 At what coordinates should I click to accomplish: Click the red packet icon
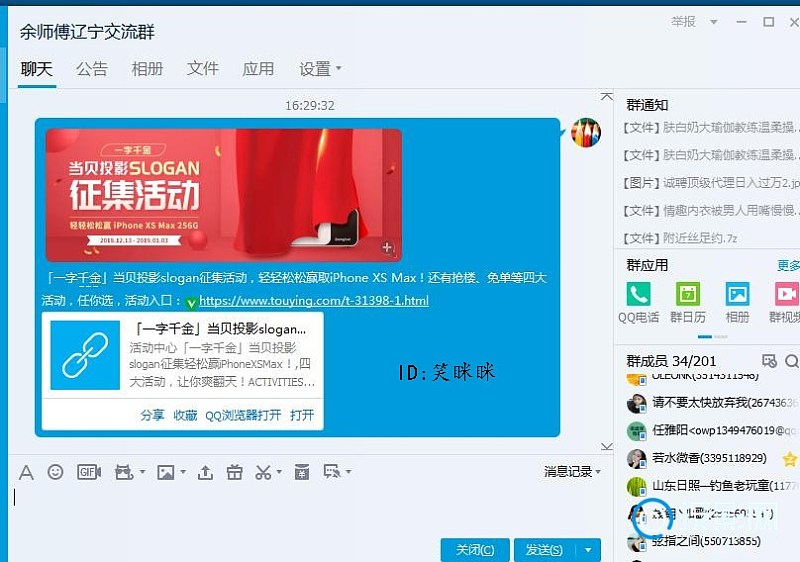[302, 472]
